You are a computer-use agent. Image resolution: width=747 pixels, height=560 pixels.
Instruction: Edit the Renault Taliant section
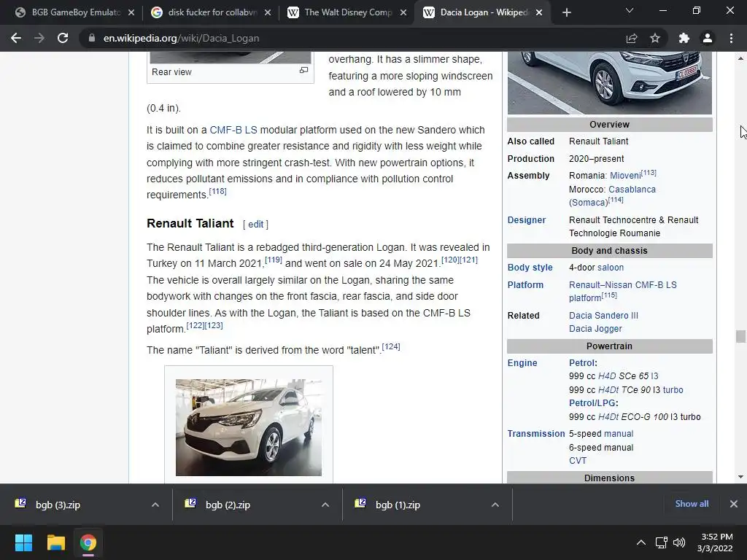(255, 225)
